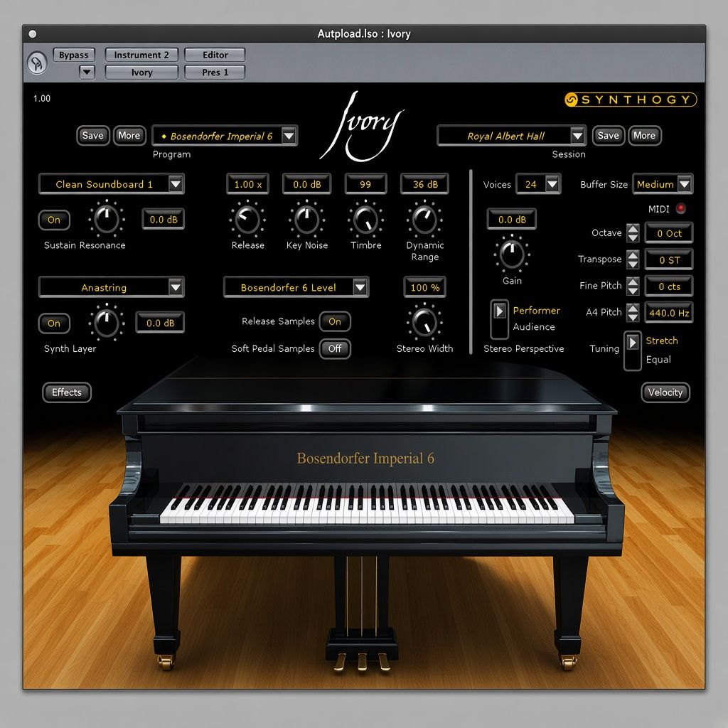The height and width of the screenshot is (728, 728).
Task: Click the Key Noise knob
Action: point(306,219)
